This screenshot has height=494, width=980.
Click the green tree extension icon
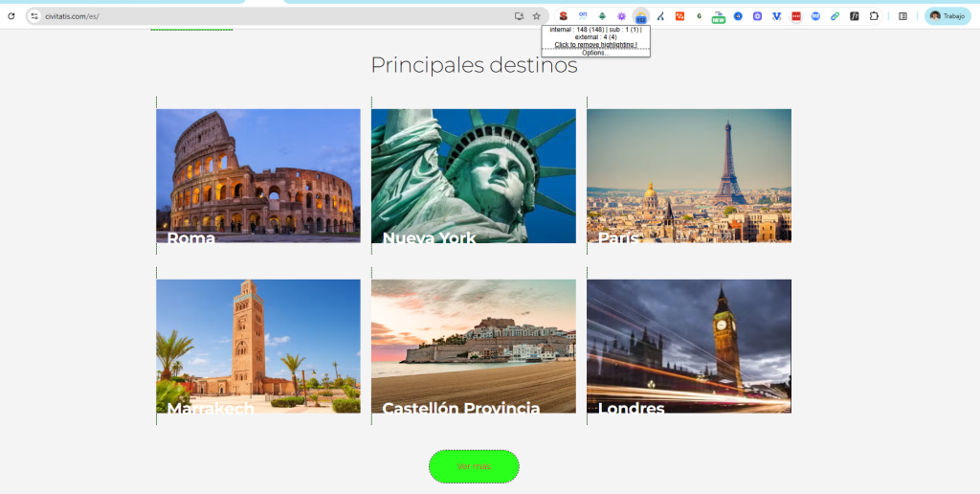coord(602,16)
